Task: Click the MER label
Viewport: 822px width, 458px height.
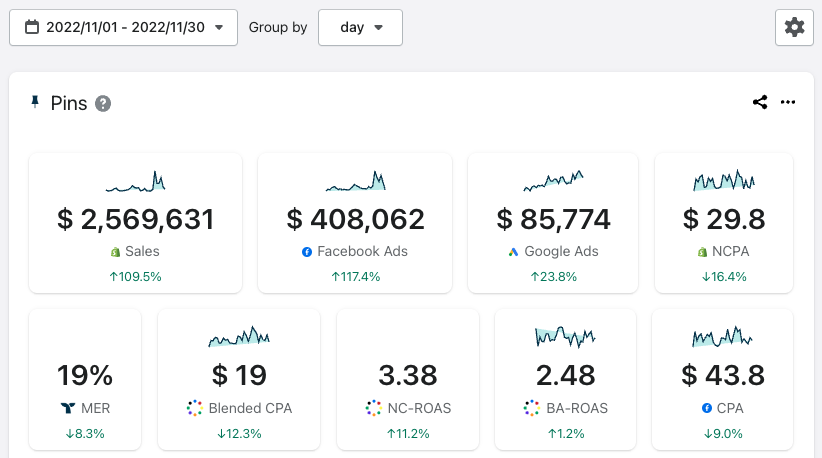Action: (x=95, y=408)
